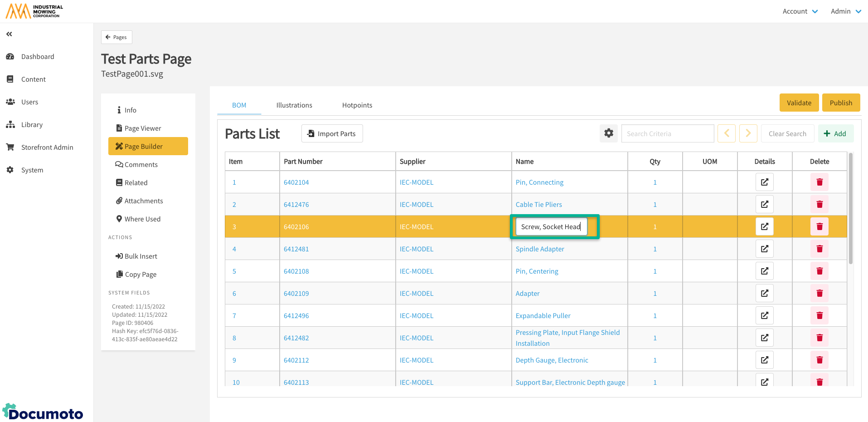Screen dimensions: 868x422
Task: Go to previous search result arrow
Action: pos(726,133)
